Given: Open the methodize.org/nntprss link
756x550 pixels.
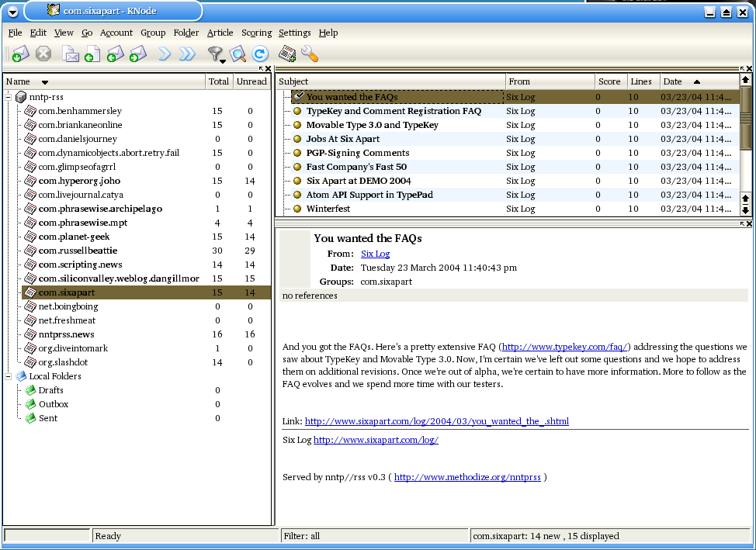Looking at the screenshot, I should 467,478.
